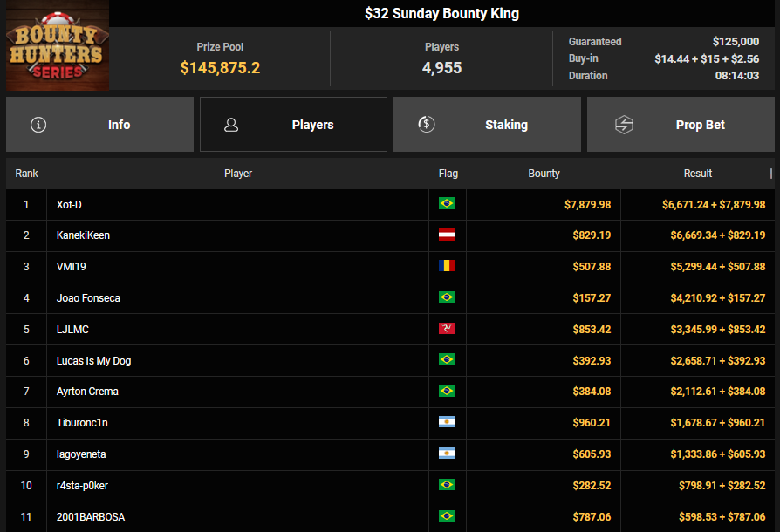
Task: Sort by the Result column header
Action: tap(697, 174)
